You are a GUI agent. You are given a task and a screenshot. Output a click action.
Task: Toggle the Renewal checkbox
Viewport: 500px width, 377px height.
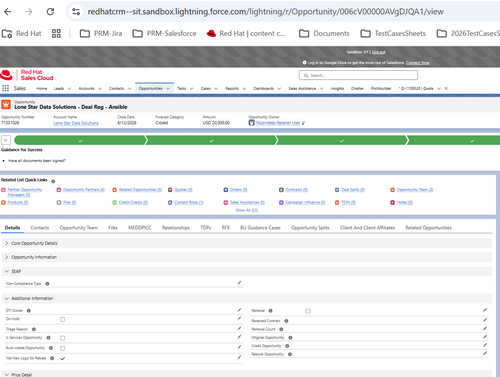[308, 311]
